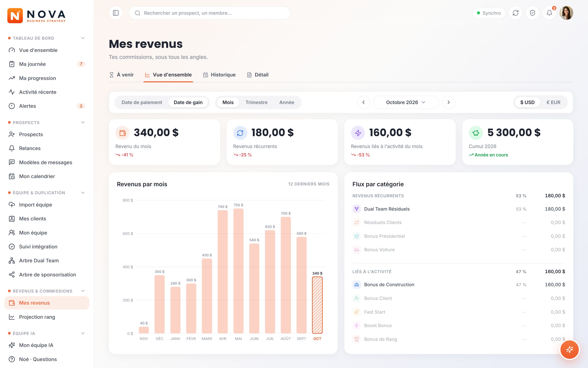The image size is (588, 368).
Task: Click the Bonus Voiture car icon
Action: 356,250
